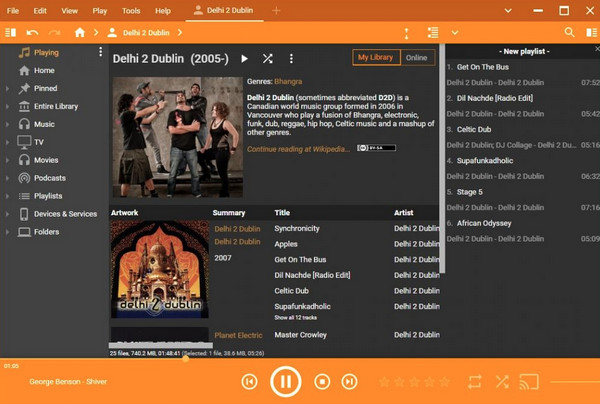600x404 pixels.
Task: Open the View menu
Action: [x=69, y=10]
